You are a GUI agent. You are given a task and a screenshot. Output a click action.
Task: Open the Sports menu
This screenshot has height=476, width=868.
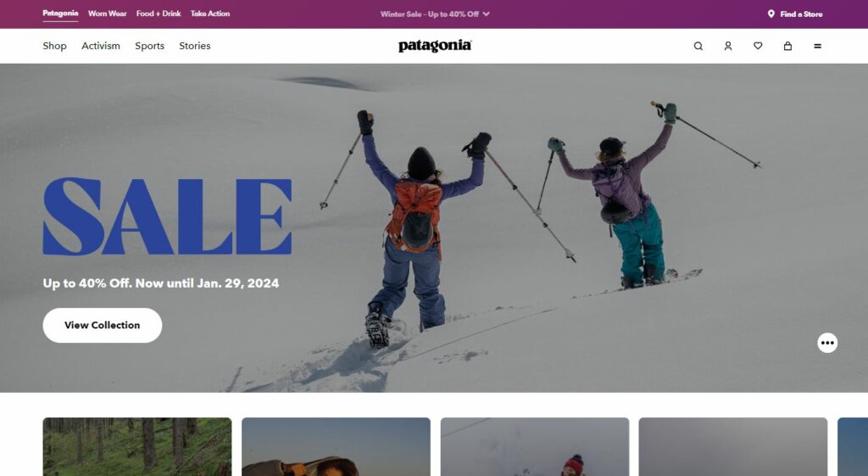click(149, 46)
